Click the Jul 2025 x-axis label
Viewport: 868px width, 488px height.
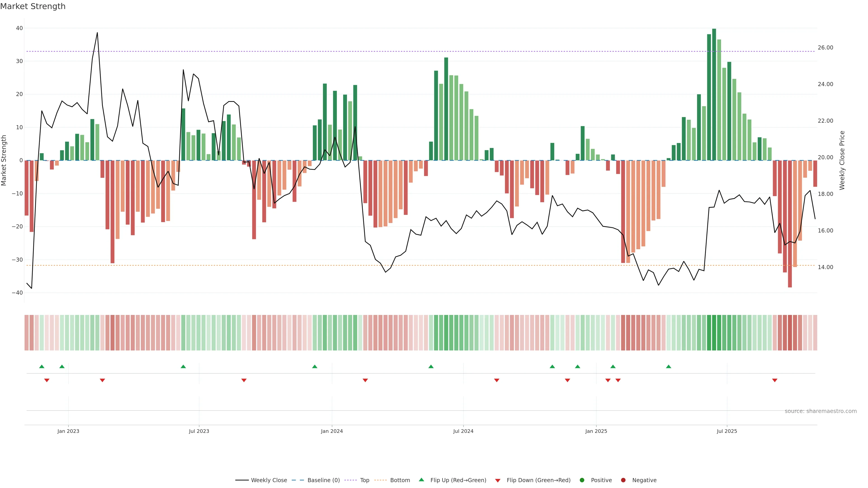(727, 431)
